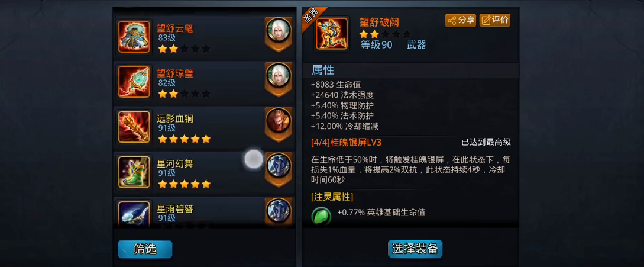Viewport: 644px width, 267px height.
Task: Select the 望舒云氅 armor icon
Action: click(x=134, y=37)
